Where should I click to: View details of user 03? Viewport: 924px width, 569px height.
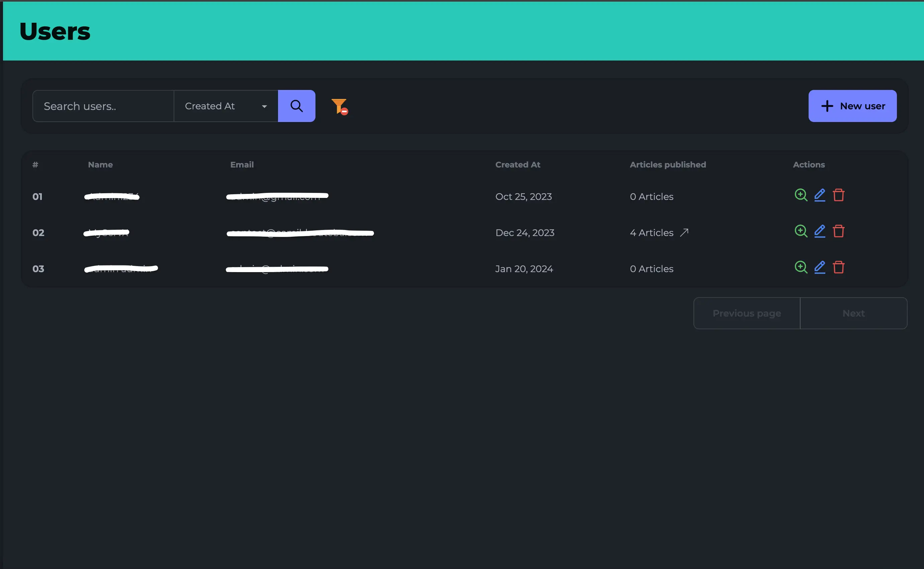click(801, 267)
